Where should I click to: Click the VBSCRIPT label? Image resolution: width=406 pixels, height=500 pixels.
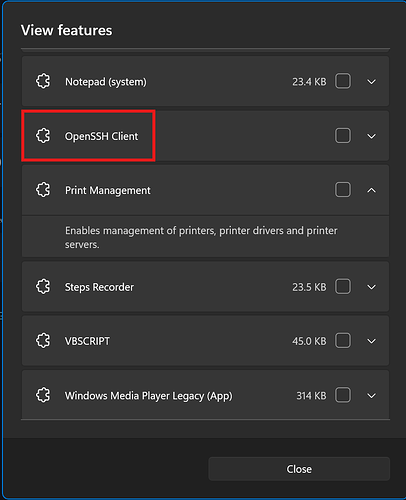87,341
